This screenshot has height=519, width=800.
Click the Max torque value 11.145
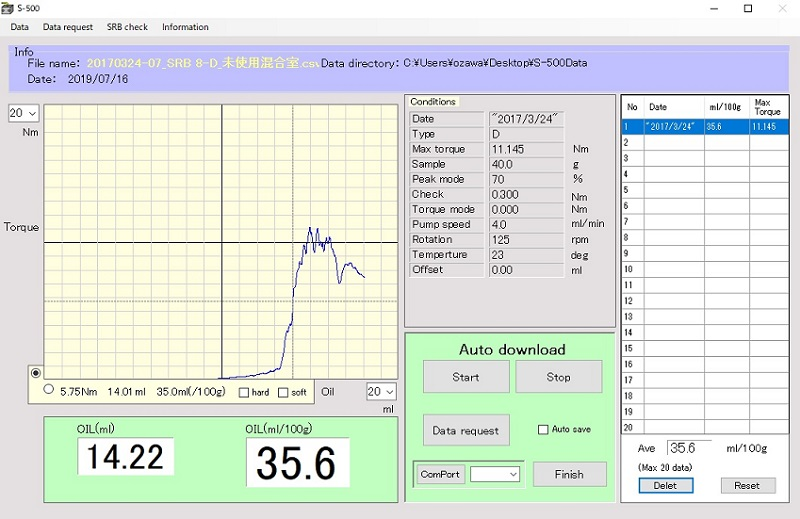click(526, 149)
